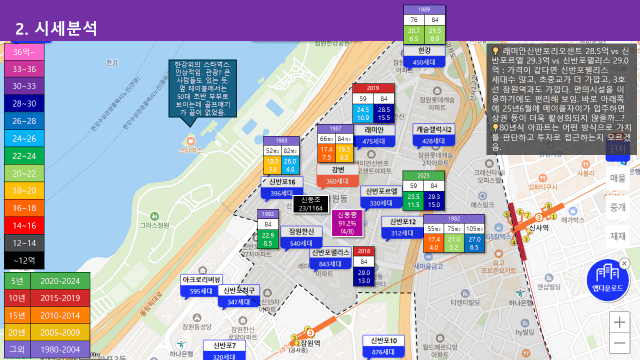This screenshot has height=360, width=640.
Task: Zoom in with the plus button
Action: [x=619, y=322]
